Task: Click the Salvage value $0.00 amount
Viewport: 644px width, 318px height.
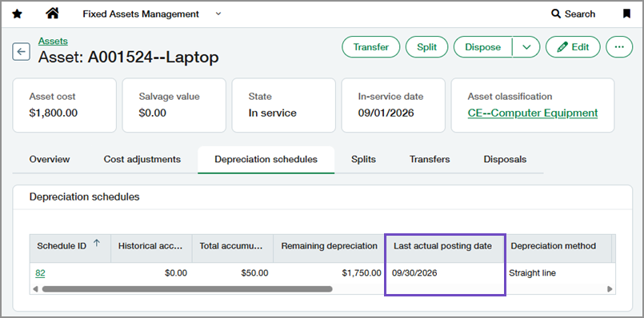Action: click(x=152, y=113)
